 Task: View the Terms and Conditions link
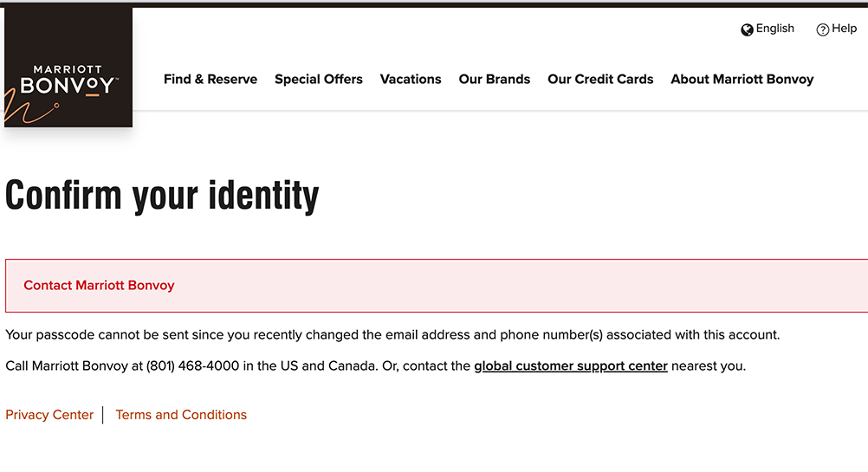click(x=181, y=415)
